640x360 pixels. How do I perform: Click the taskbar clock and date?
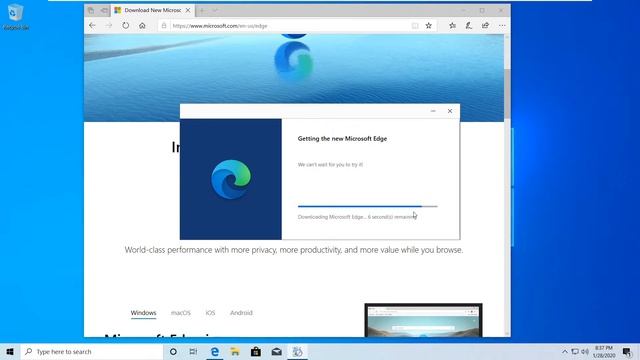pos(604,352)
